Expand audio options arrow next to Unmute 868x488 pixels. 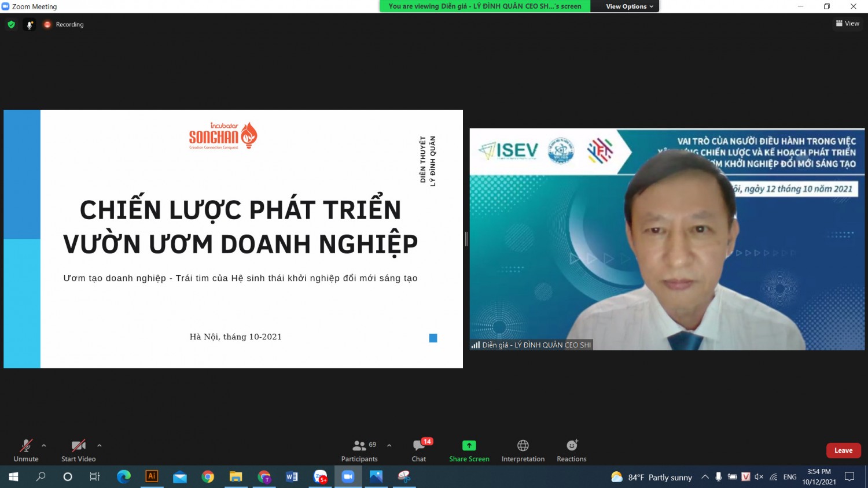click(x=44, y=446)
